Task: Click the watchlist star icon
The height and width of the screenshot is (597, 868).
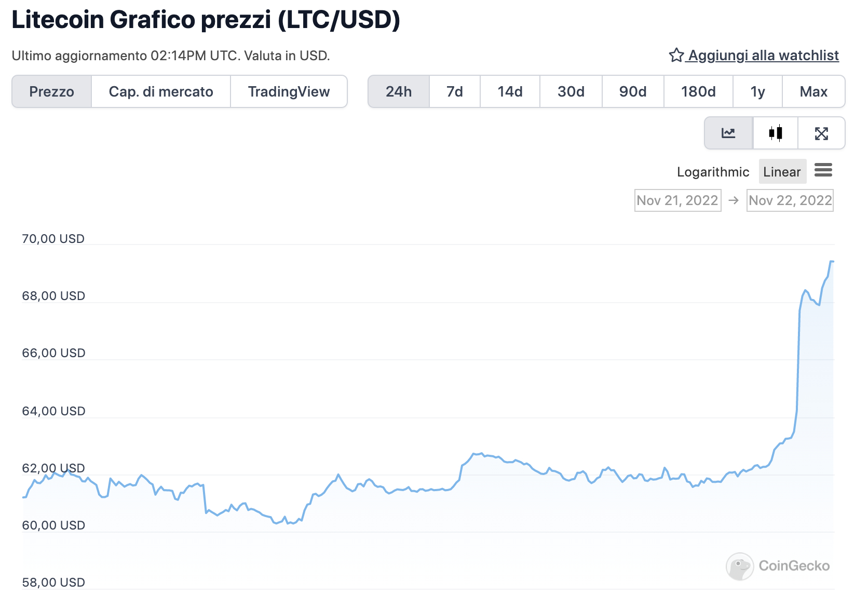Action: (676, 55)
